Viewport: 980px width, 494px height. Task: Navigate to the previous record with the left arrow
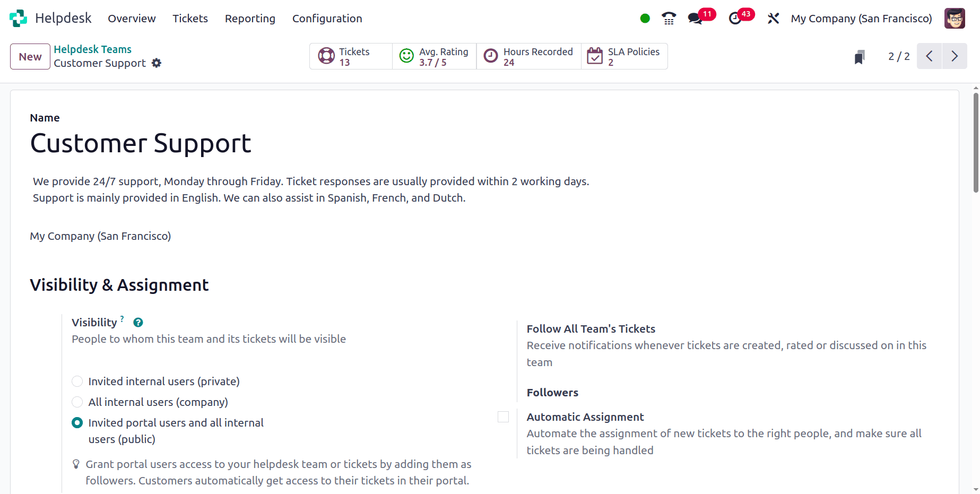point(929,56)
